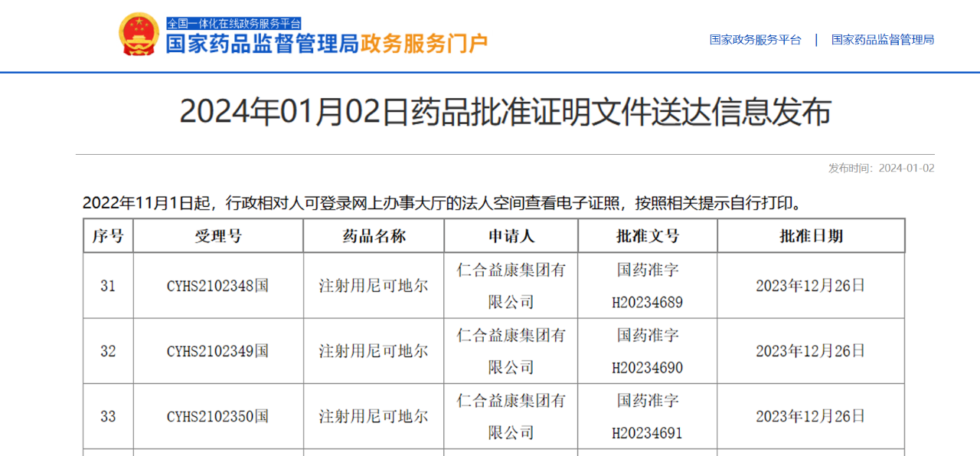The image size is (980, 456).
Task: Click the 批准日期 column header
Action: coord(811,236)
